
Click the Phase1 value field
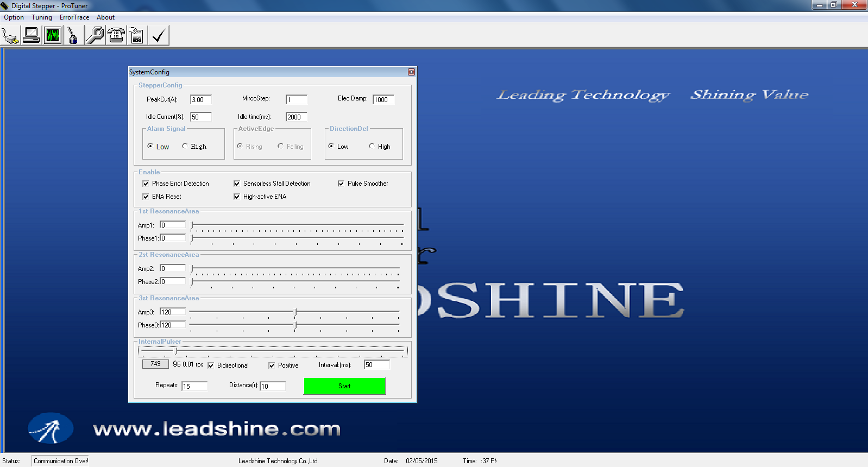click(x=173, y=238)
